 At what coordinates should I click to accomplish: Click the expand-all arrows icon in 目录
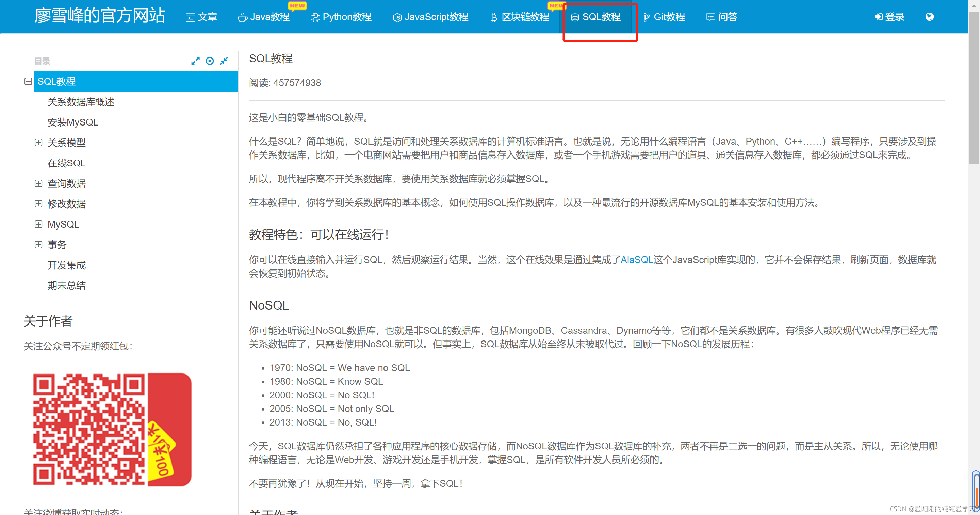coord(196,61)
